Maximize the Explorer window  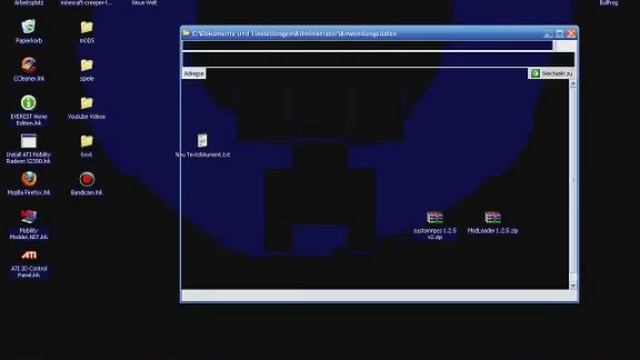pyautogui.click(x=560, y=33)
